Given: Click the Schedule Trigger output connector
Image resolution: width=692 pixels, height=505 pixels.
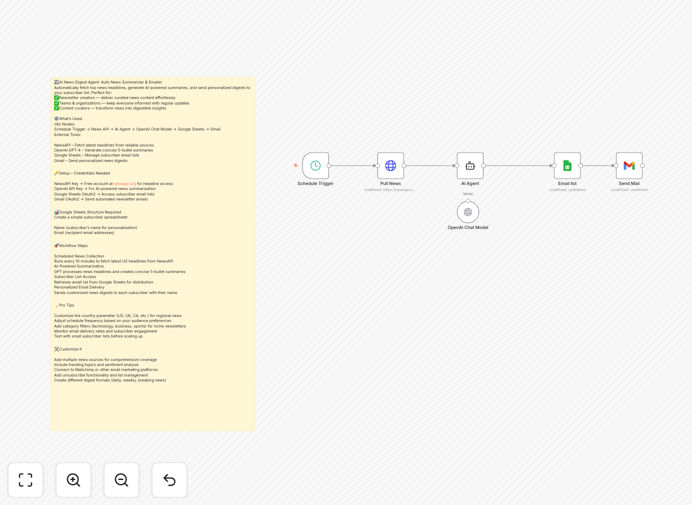Looking at the screenshot, I should coord(329,166).
